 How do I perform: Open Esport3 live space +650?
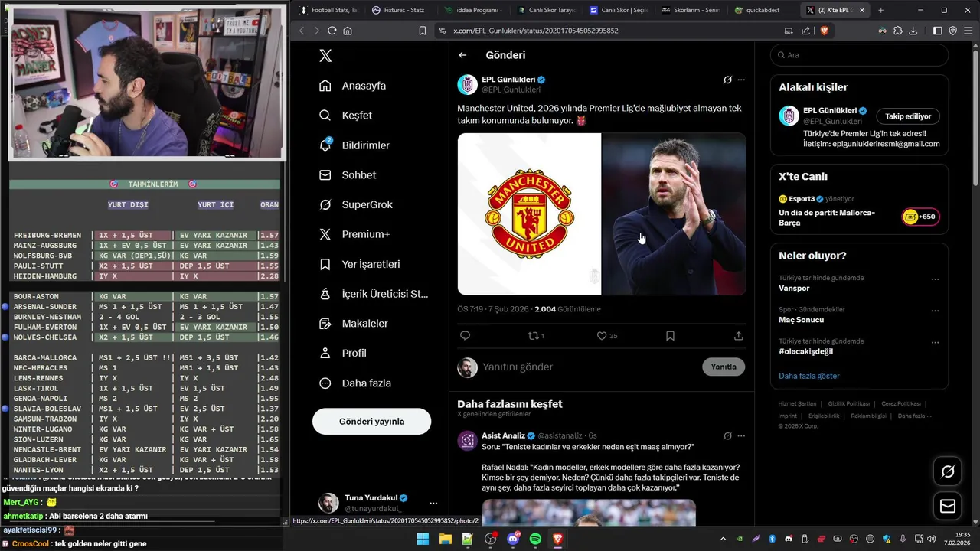(x=920, y=217)
